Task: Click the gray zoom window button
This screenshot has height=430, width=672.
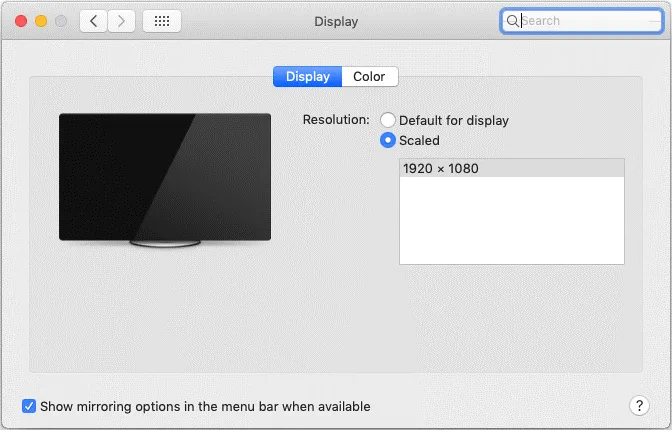Action: pyautogui.click(x=61, y=21)
